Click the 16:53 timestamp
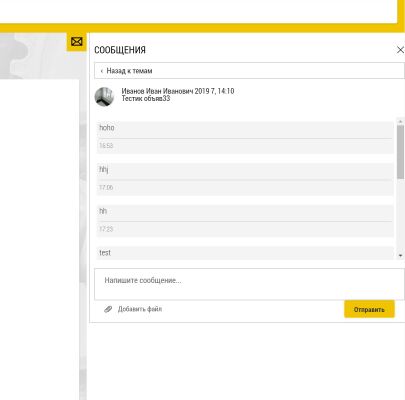Viewport: 405px width, 400px height. click(x=106, y=146)
